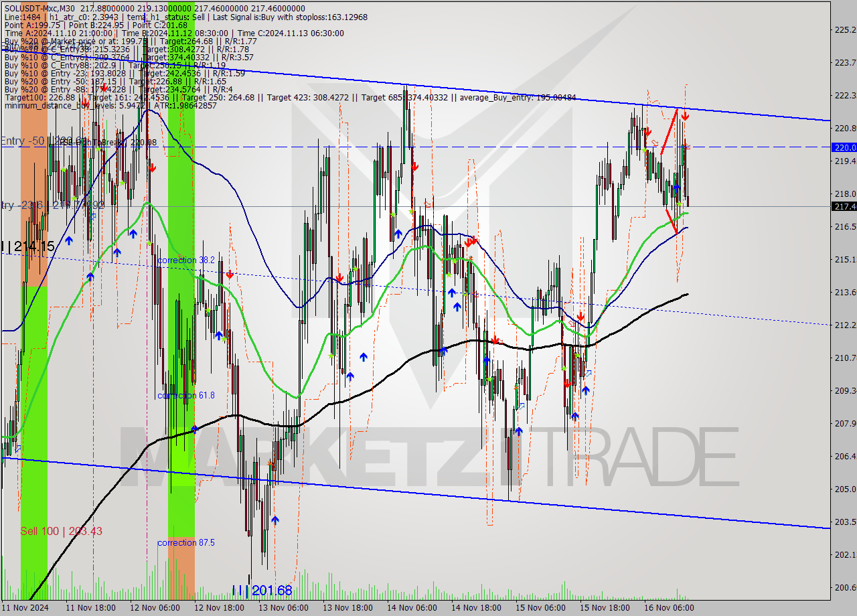
Task: Click the 213.6 price axis label
Action: pos(844,292)
